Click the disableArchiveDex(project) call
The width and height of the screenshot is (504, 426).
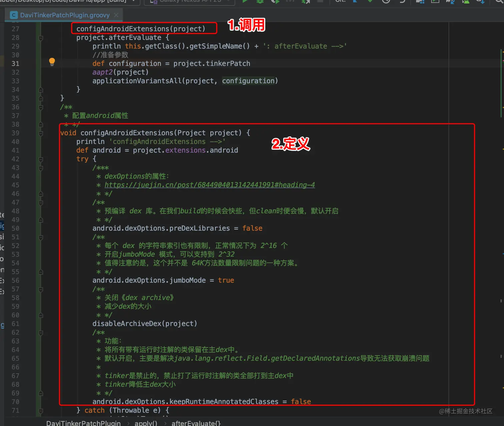coord(145,324)
